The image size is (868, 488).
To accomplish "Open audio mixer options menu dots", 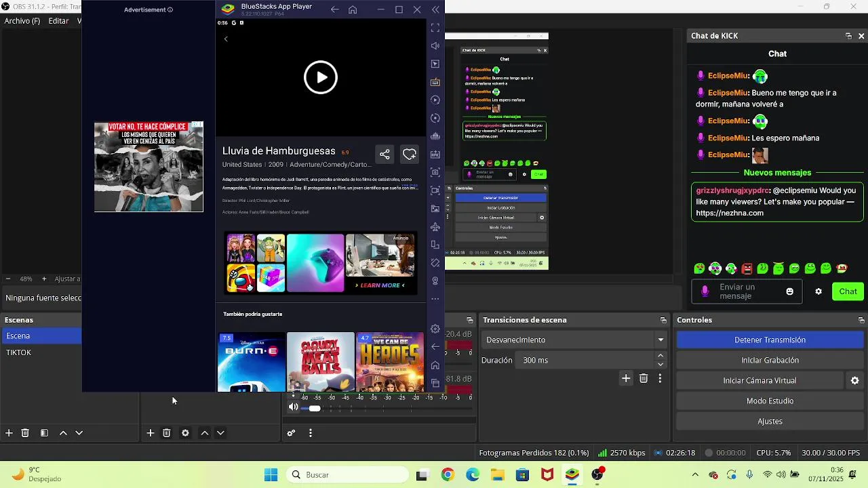I will pos(311,433).
